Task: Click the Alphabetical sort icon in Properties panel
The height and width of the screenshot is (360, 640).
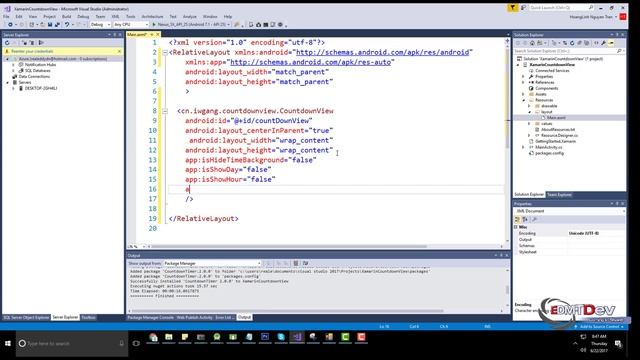Action: [x=525, y=220]
